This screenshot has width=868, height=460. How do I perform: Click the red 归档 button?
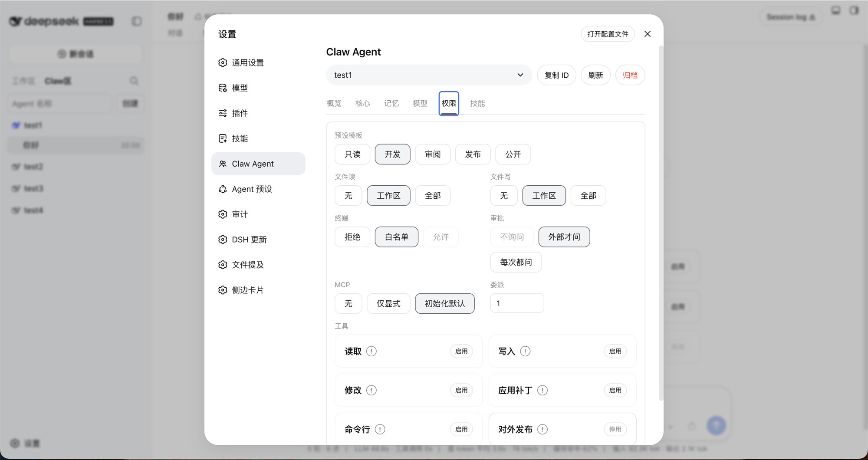[x=630, y=75]
